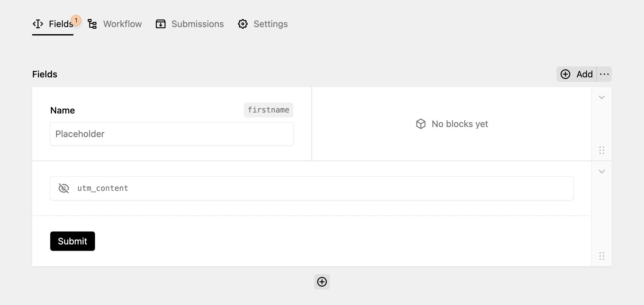This screenshot has height=305, width=644.
Task: Switch to the Workflow tab
Action: [115, 24]
